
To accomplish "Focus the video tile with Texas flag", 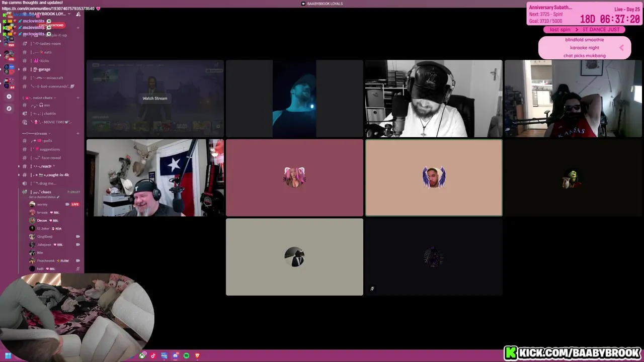I will 155,178.
